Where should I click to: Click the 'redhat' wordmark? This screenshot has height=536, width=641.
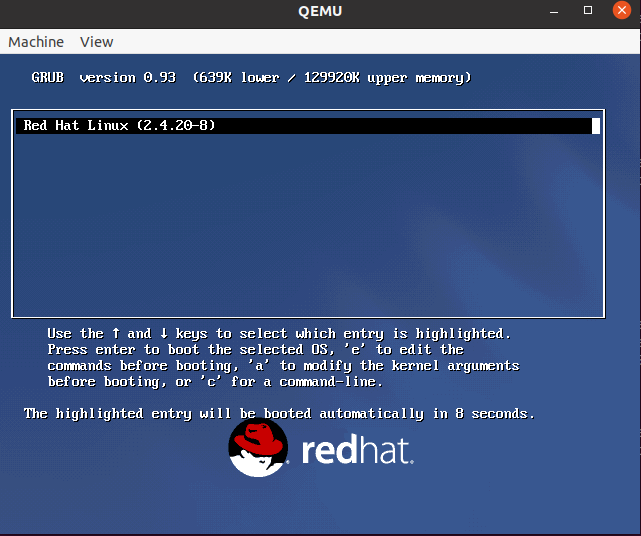point(358,451)
